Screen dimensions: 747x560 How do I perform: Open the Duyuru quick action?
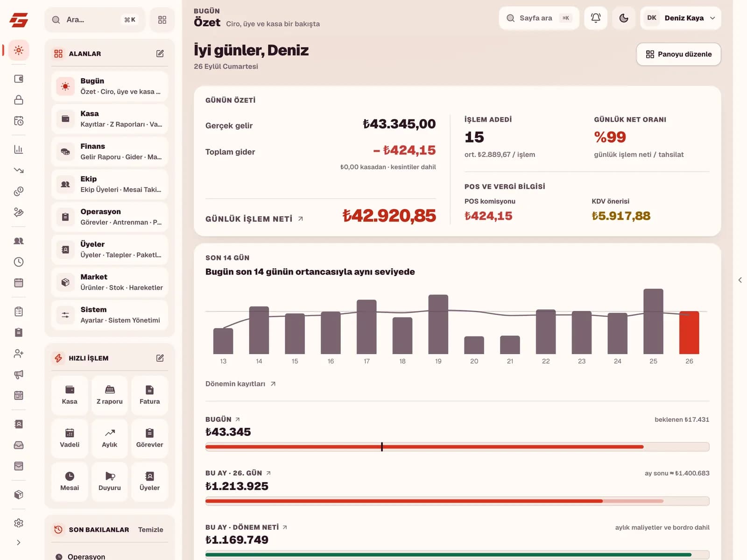[110, 482]
